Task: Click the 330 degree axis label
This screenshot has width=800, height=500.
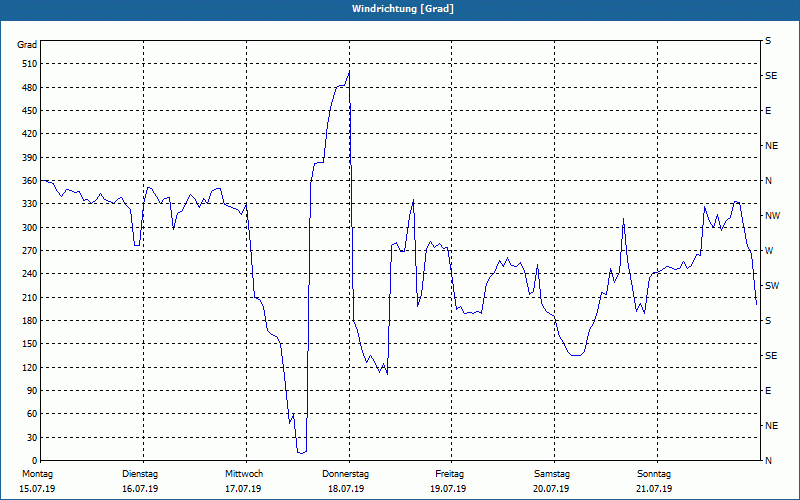Action: click(31, 204)
